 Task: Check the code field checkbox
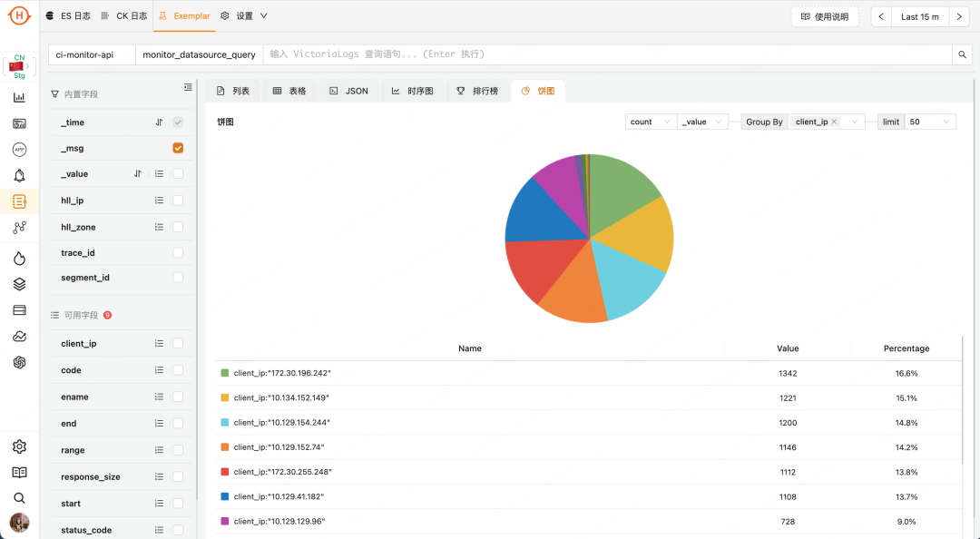pos(178,370)
